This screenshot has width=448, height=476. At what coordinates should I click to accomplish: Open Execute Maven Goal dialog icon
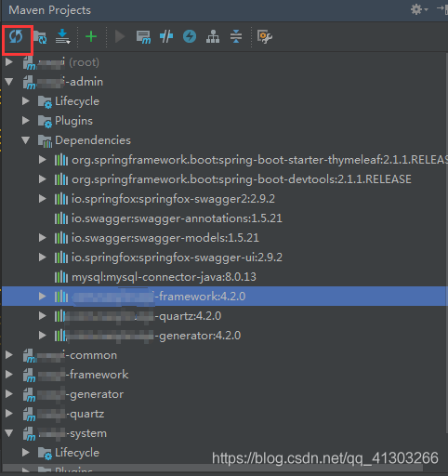pyautogui.click(x=143, y=37)
